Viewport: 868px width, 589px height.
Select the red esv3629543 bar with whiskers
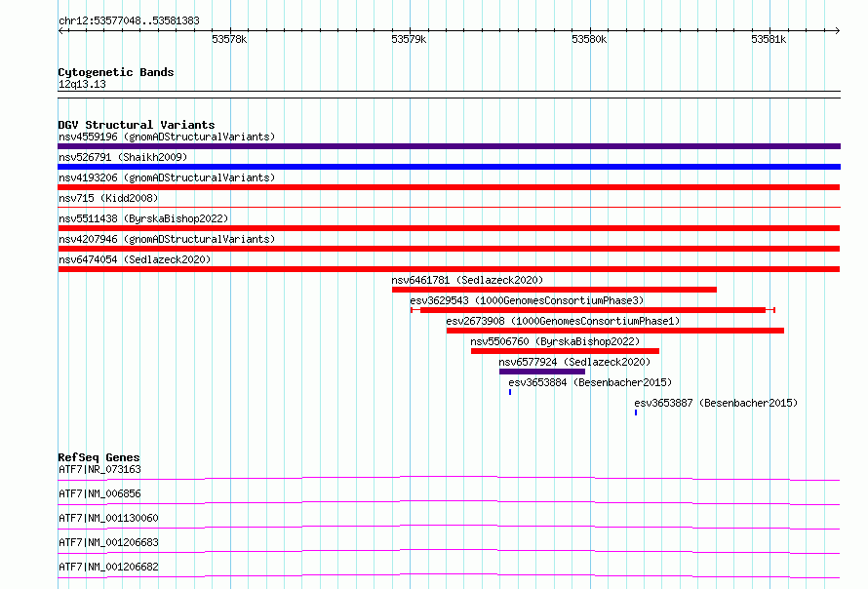pos(593,310)
